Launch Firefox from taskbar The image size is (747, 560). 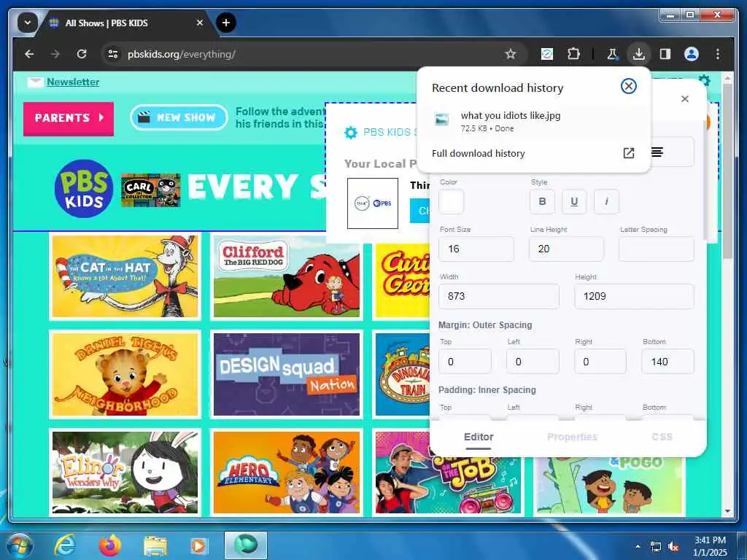(110, 545)
